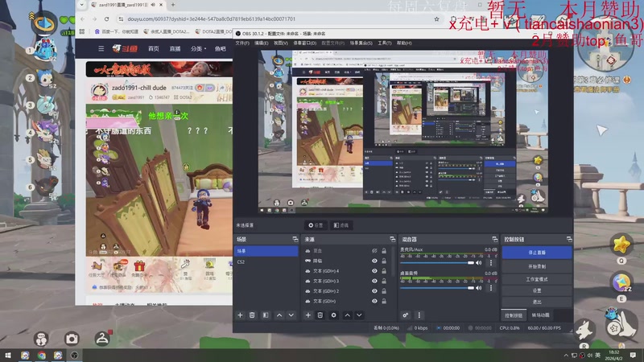The image size is (644, 362).
Task: Open source filters button above Scenes
Action: pos(341,225)
